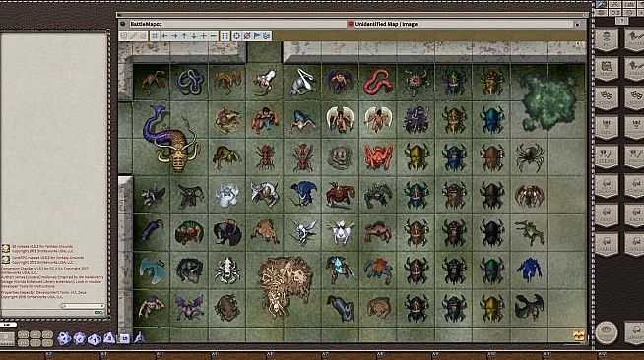Screen dimensions: 644x360
Task: Pick the d8 die
Action: point(109,338)
